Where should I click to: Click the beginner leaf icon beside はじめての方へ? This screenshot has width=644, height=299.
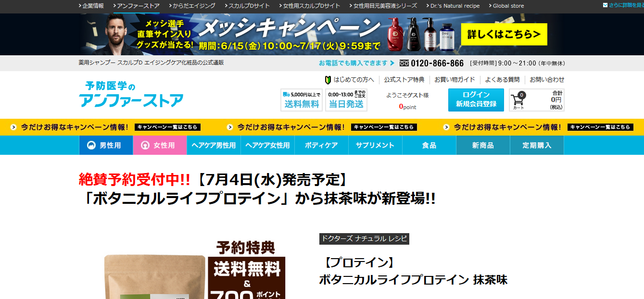click(x=328, y=80)
